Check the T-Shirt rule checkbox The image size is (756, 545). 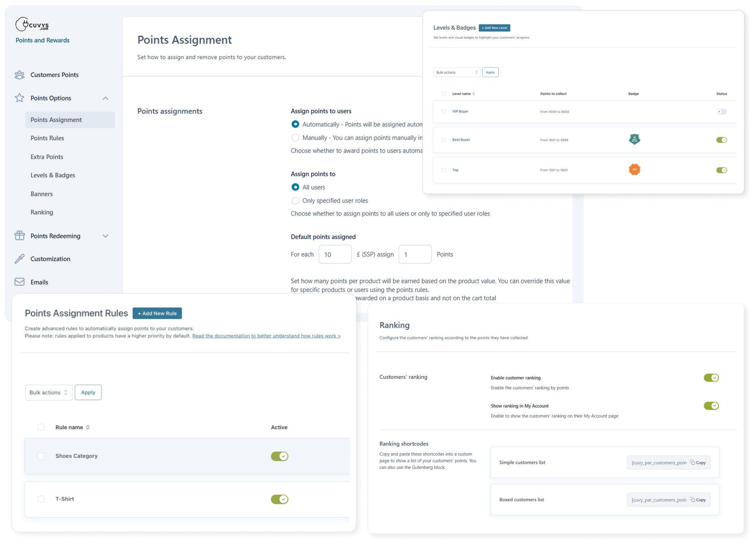pos(41,499)
